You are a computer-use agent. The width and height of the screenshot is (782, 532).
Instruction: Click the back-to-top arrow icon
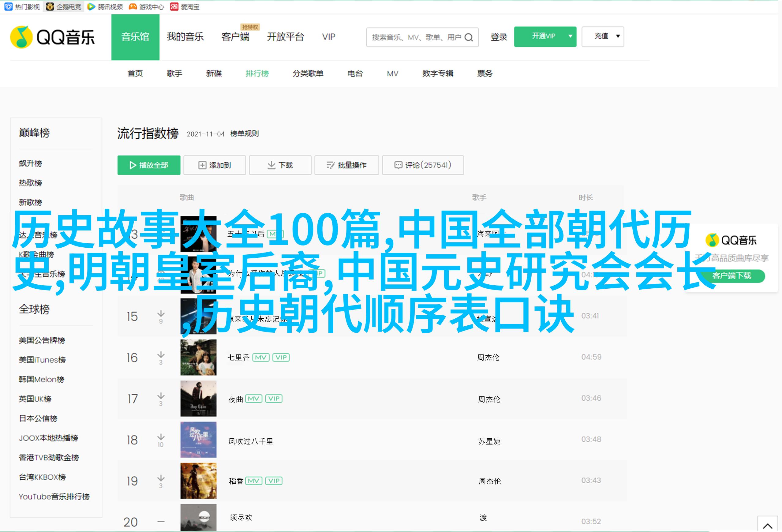tap(768, 525)
